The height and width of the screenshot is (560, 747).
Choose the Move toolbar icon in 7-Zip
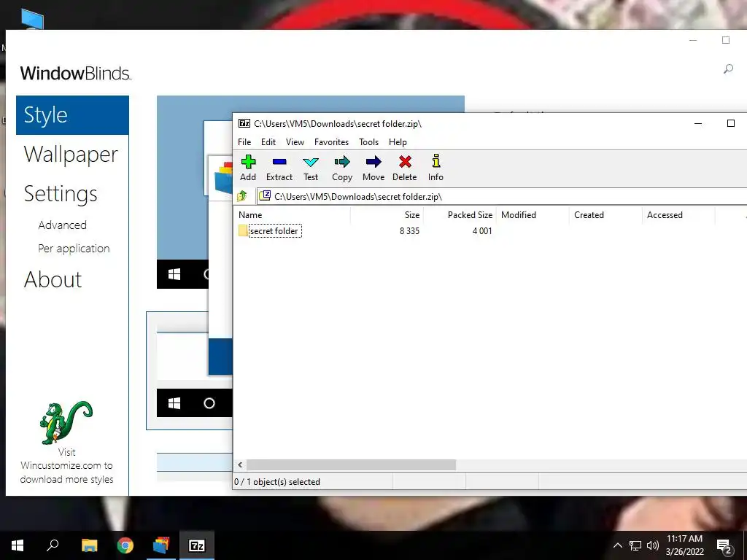click(373, 168)
